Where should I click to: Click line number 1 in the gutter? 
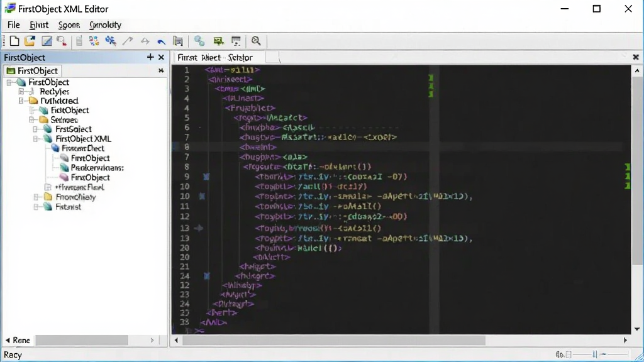[186, 70]
